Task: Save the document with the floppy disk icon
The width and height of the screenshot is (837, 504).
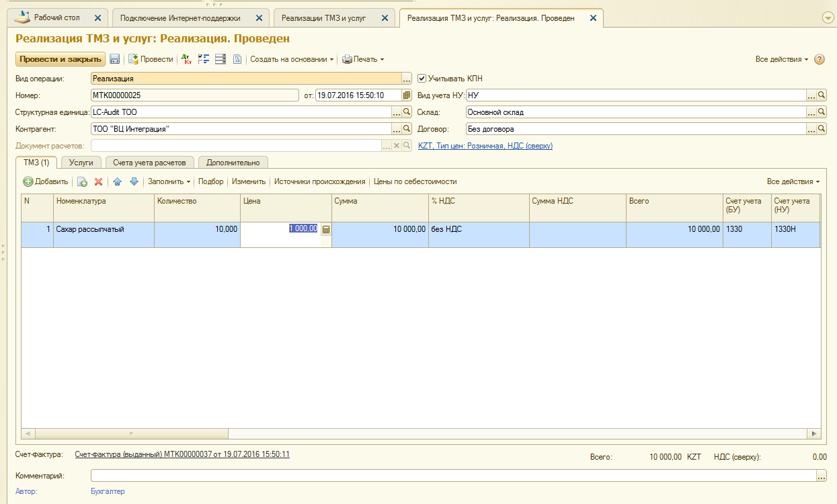Action: [115, 59]
